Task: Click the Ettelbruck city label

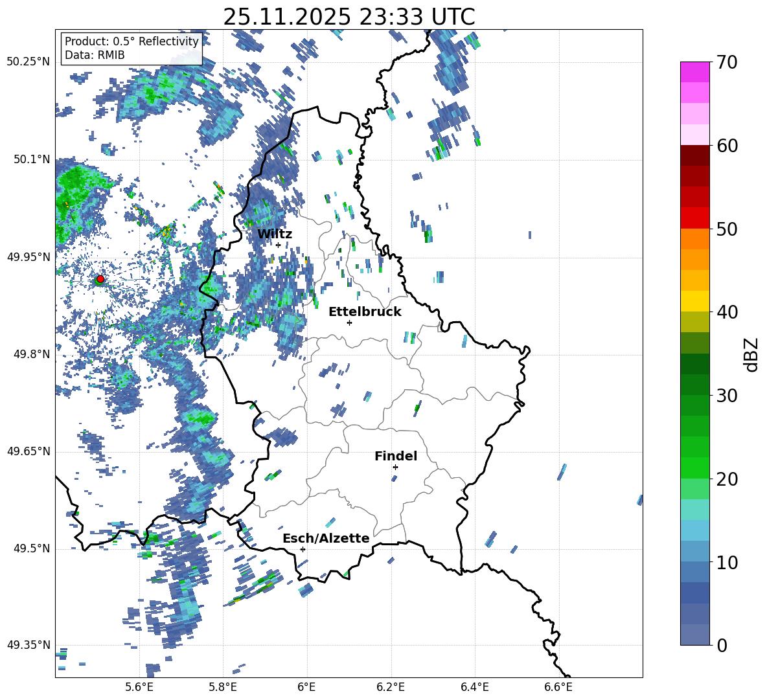Action: (x=365, y=312)
